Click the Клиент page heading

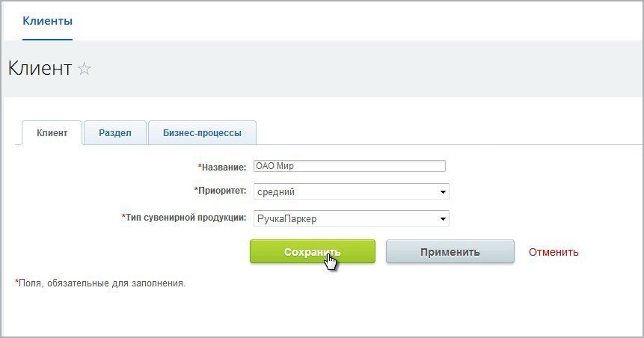click(40, 69)
